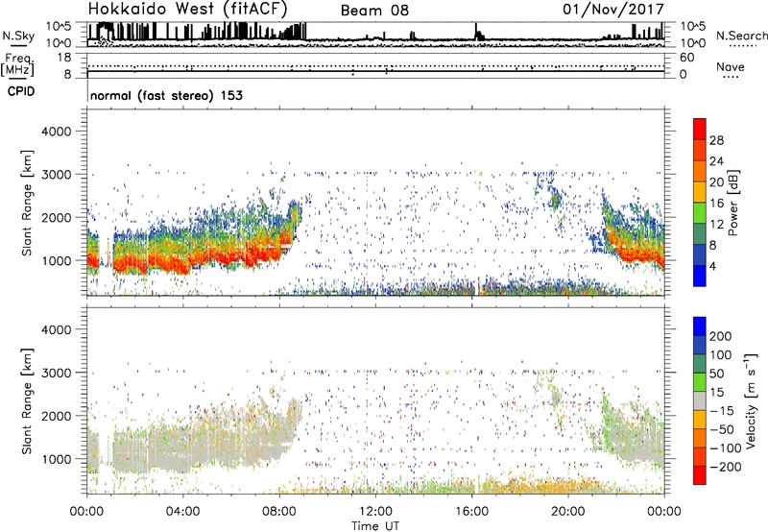Click the 'Power [dB]' color bar label
This screenshot has width=768, height=532.
click(732, 203)
